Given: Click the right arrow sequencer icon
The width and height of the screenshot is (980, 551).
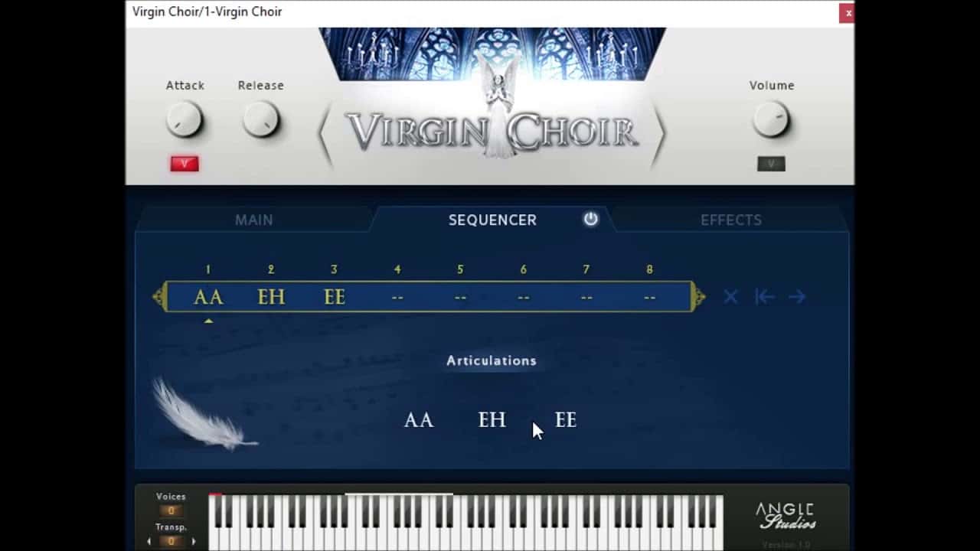Looking at the screenshot, I should 797,297.
